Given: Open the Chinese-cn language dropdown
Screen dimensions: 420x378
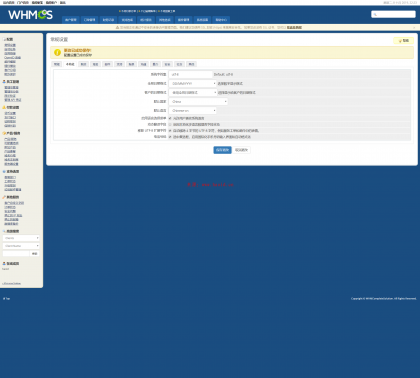Looking at the screenshot, I should [x=193, y=110].
